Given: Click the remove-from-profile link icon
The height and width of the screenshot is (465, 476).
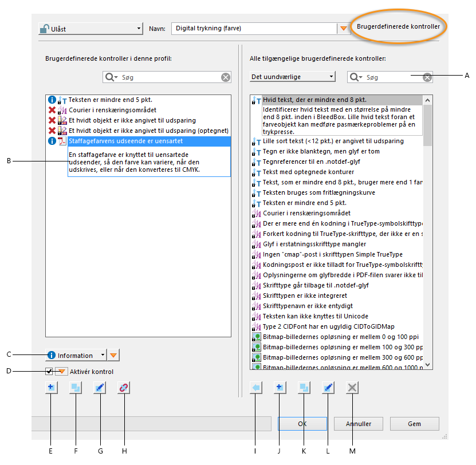Looking at the screenshot, I should click(x=124, y=387).
